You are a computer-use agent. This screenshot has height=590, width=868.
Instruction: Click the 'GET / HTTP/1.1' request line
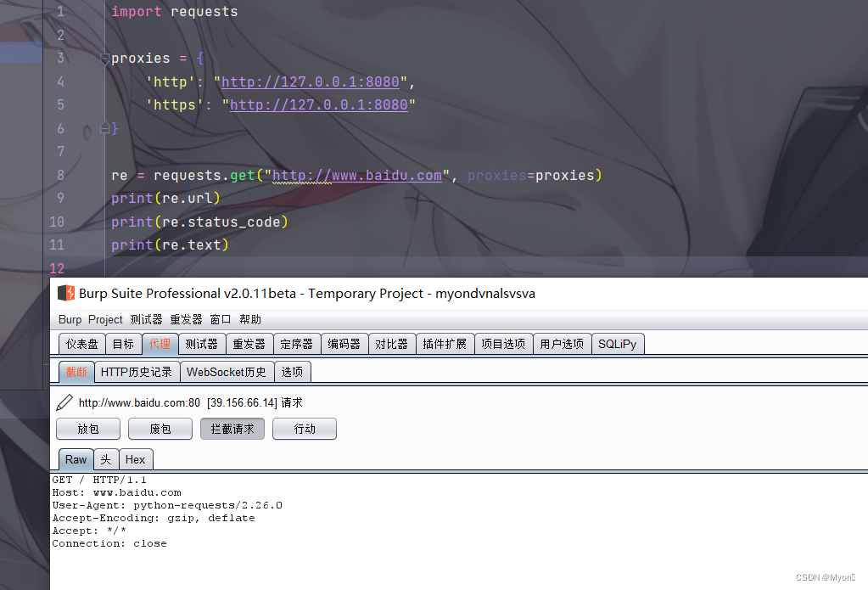[99, 480]
